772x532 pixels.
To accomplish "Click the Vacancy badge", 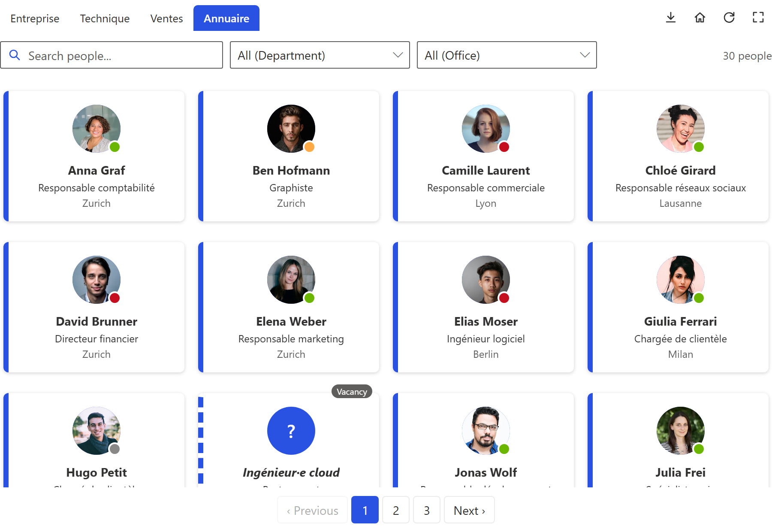I will coord(352,392).
